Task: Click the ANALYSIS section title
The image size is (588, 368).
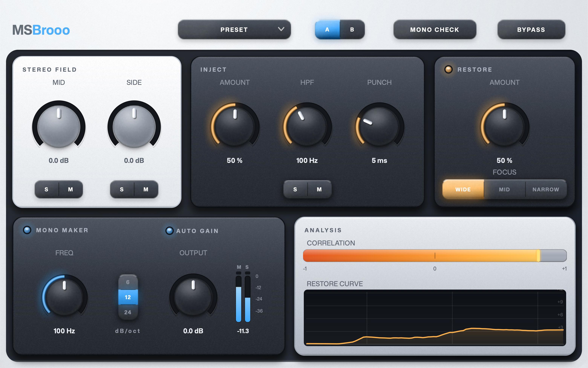Action: pyautogui.click(x=323, y=230)
